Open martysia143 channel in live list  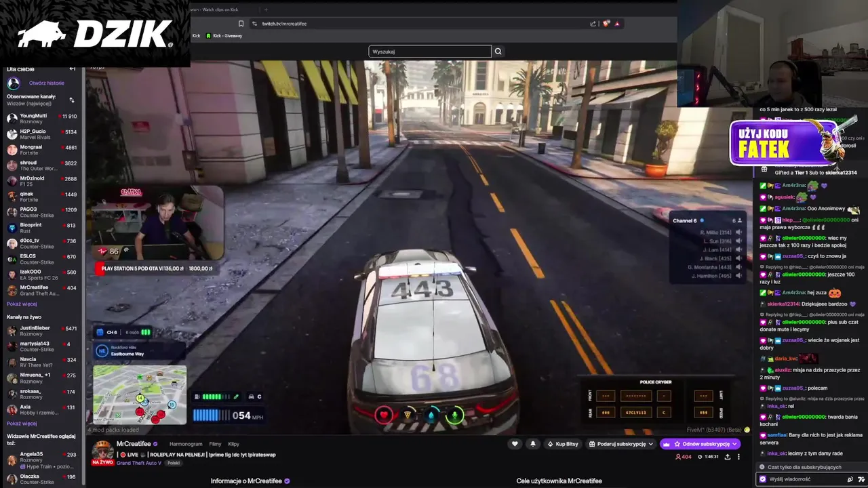click(x=42, y=346)
